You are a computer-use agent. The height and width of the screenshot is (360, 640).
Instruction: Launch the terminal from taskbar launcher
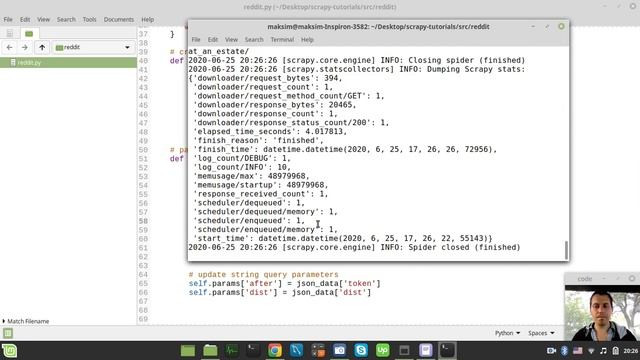point(253,350)
